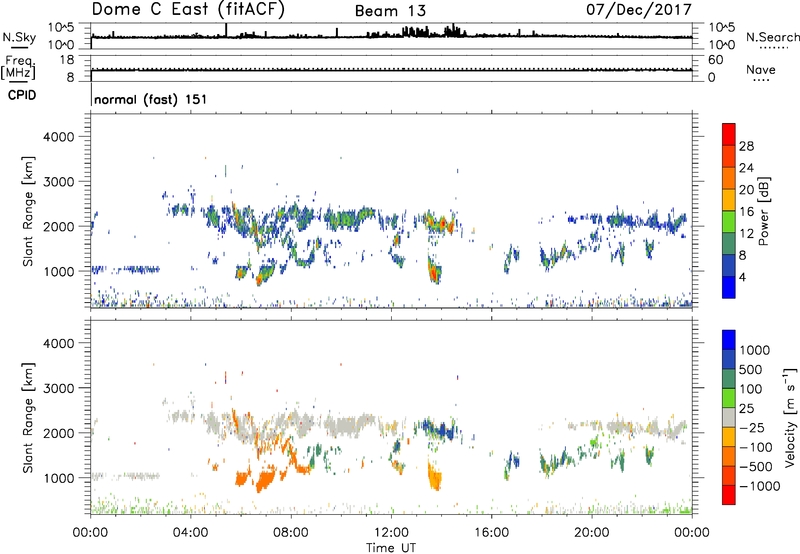Viewport: 800px width, 554px height.
Task: Pick the red top segment of power colorbar
Action: pyautogui.click(x=729, y=134)
